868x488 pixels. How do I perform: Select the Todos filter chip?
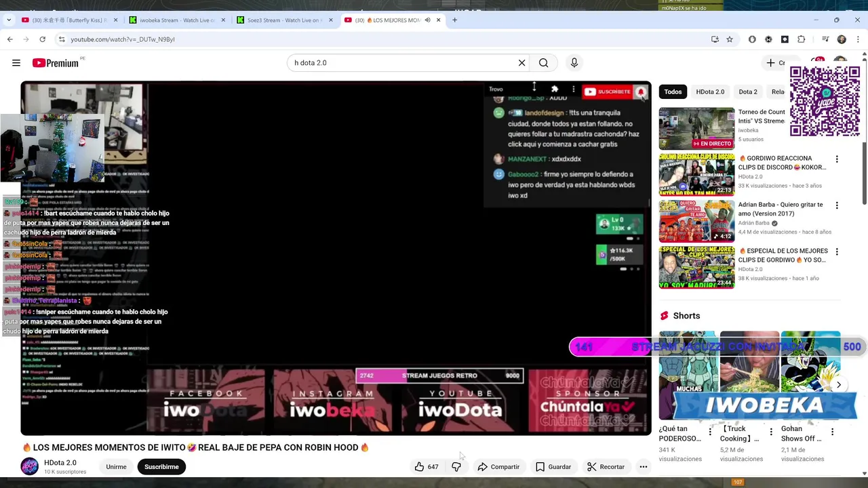[x=673, y=91]
